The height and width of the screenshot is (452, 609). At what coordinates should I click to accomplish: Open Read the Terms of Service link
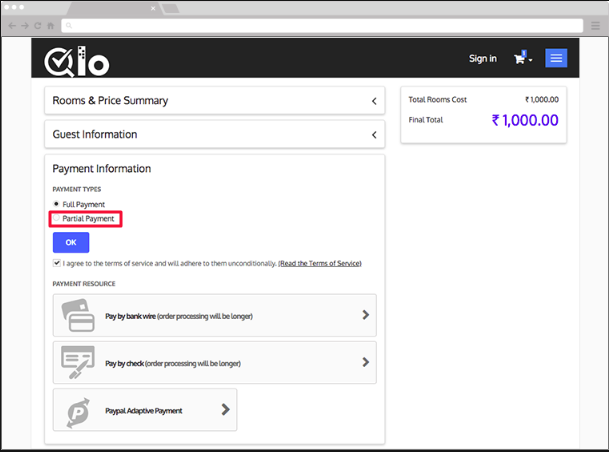click(320, 263)
